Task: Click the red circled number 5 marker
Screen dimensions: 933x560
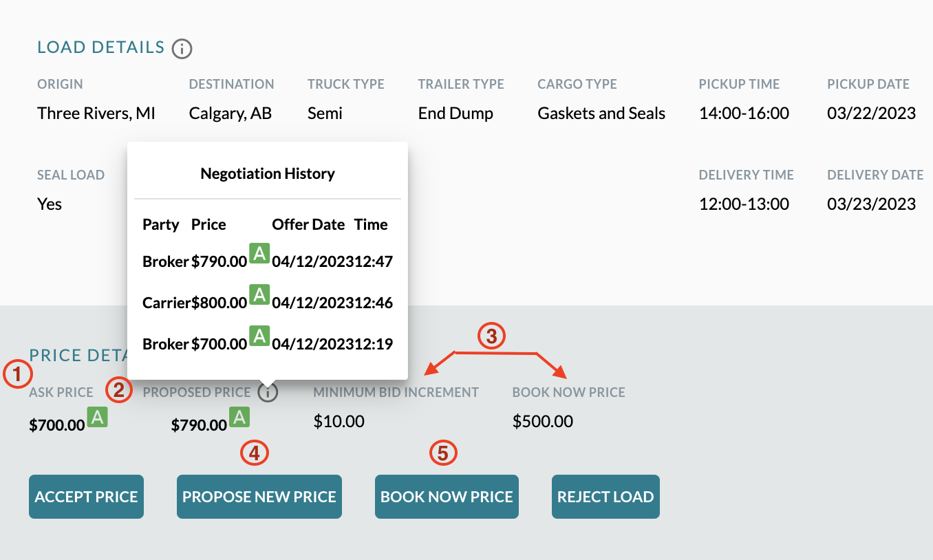Action: (443, 453)
